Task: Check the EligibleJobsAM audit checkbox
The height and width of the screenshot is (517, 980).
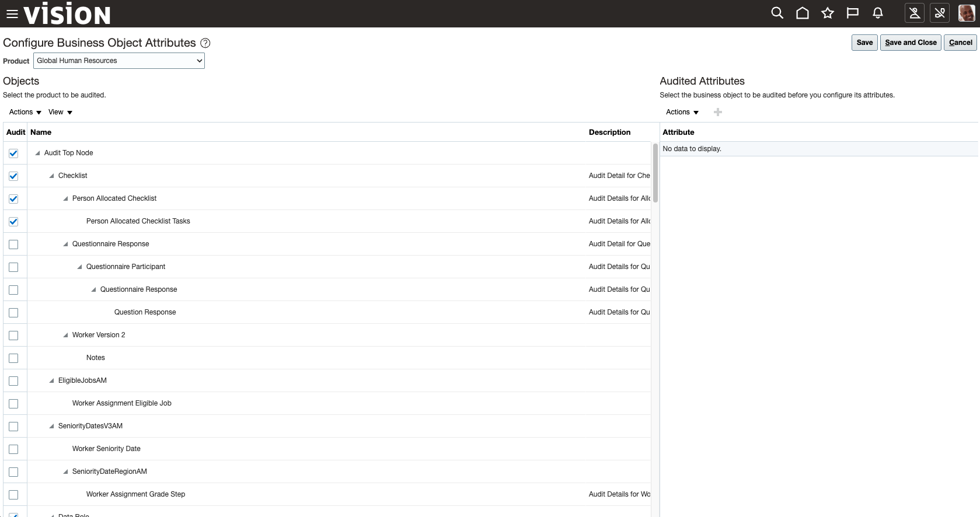Action: (x=13, y=381)
